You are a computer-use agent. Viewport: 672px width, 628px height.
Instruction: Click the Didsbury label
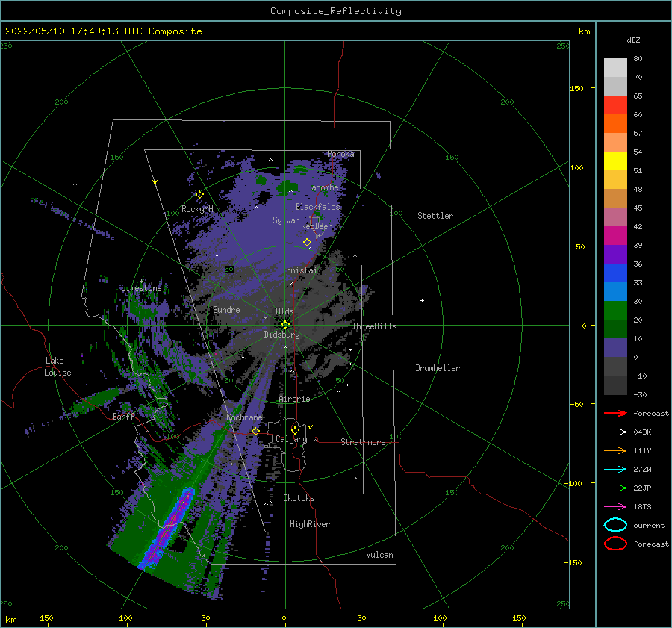pos(281,335)
